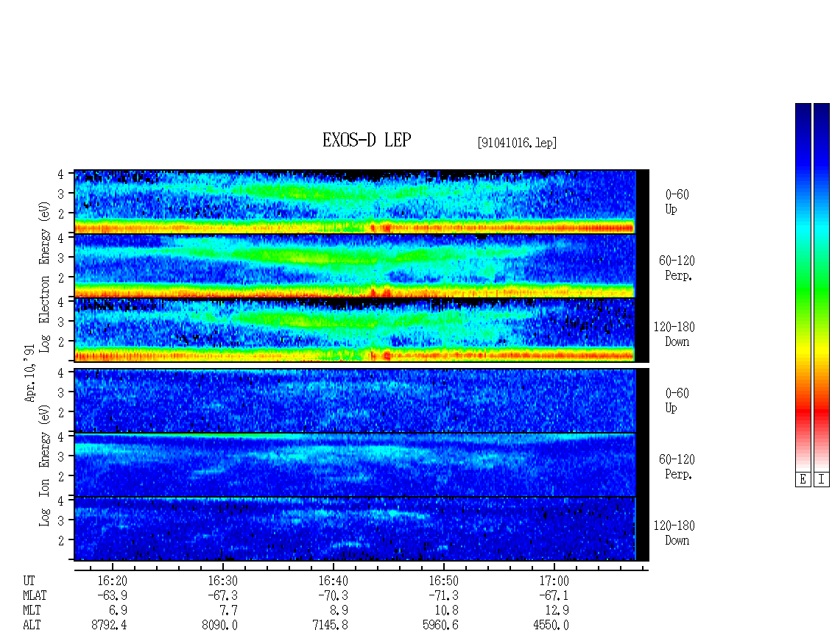Image resolution: width=832 pixels, height=644 pixels.
Task: Click the MLAT value -67.3
Action: click(x=222, y=595)
